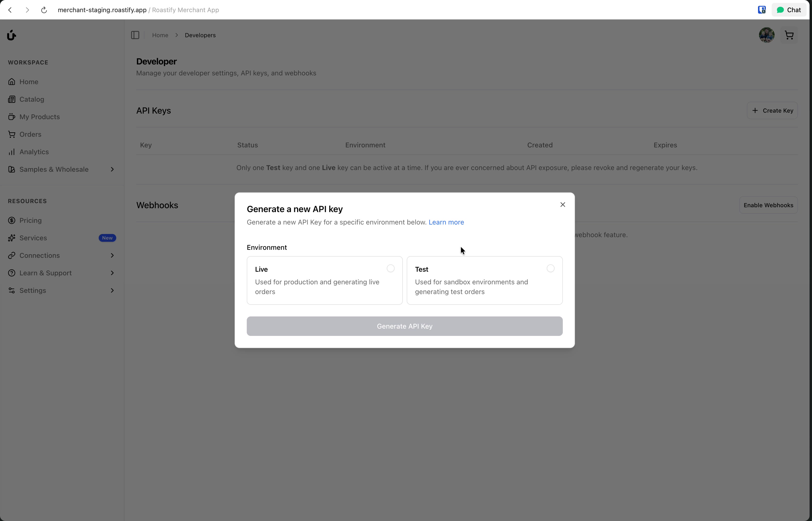Click the Roastify logo icon
The height and width of the screenshot is (521, 812).
click(x=11, y=35)
